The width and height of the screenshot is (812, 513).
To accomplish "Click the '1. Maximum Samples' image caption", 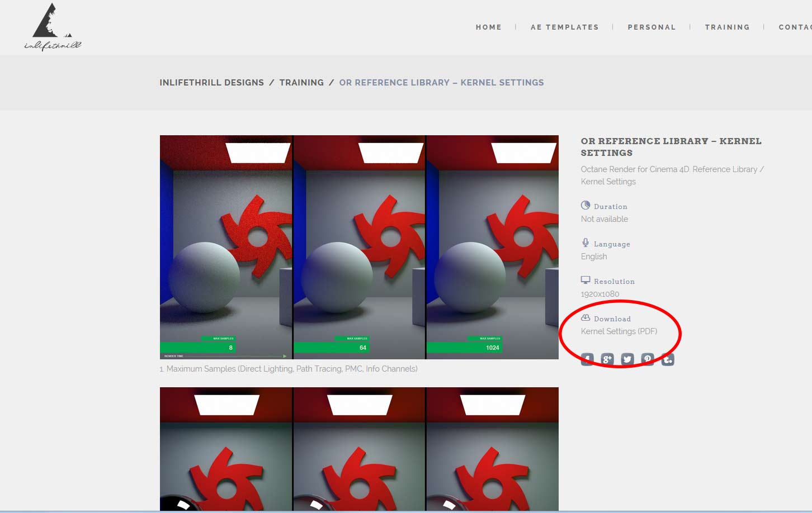I will point(289,369).
